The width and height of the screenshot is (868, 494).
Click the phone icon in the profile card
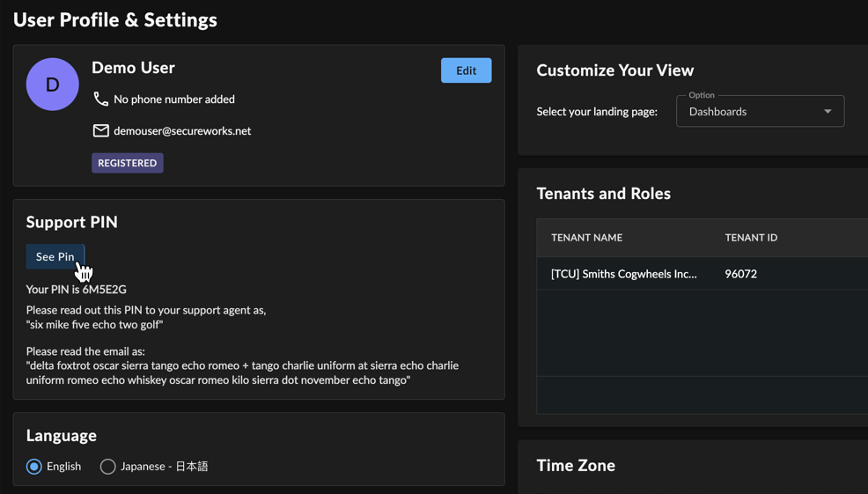coord(100,100)
